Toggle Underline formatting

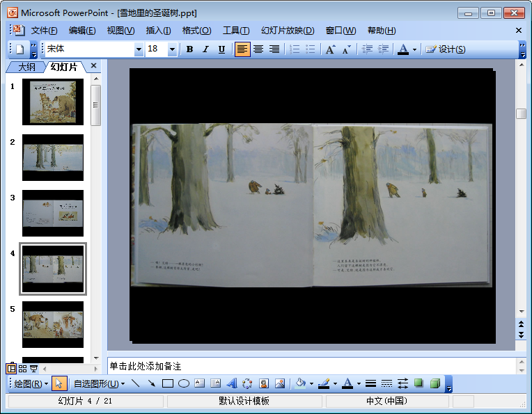point(221,49)
